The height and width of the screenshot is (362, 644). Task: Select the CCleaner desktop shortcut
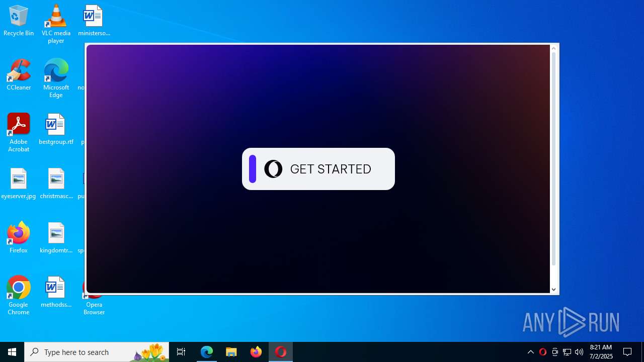pyautogui.click(x=19, y=75)
